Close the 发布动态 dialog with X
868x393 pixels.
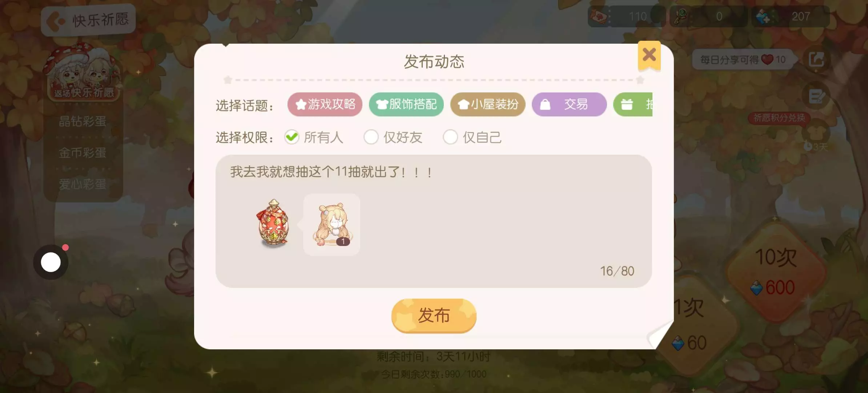[649, 56]
